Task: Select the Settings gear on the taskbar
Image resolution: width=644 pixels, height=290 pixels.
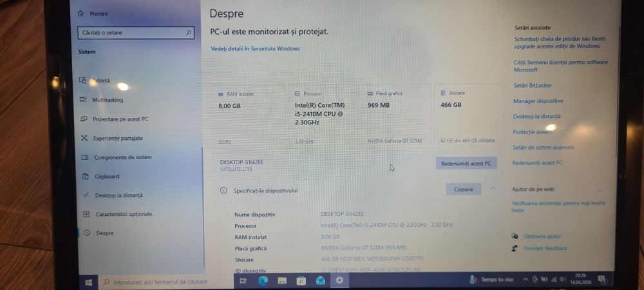Action: click(339, 280)
